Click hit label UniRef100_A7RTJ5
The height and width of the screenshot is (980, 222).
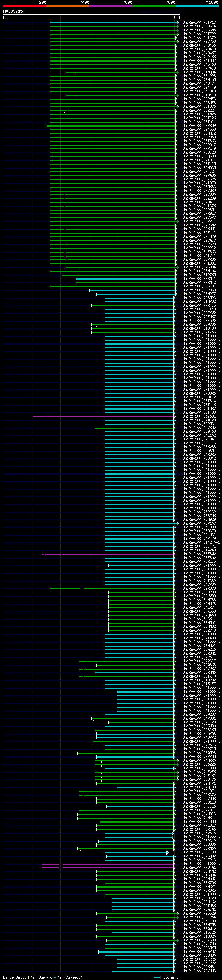(199, 306)
